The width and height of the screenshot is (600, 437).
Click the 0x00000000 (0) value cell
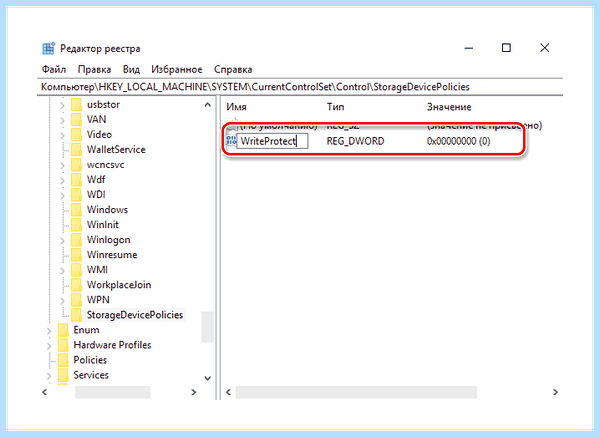tap(458, 141)
